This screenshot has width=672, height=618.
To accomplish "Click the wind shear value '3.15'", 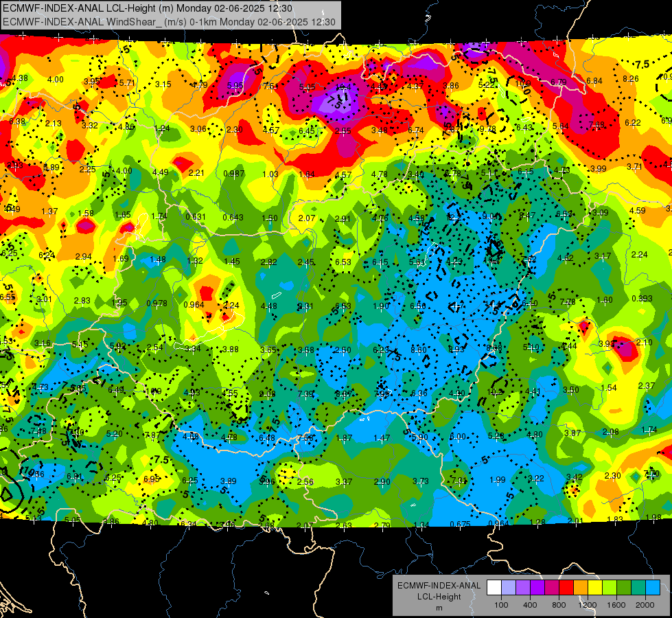I will click(163, 84).
